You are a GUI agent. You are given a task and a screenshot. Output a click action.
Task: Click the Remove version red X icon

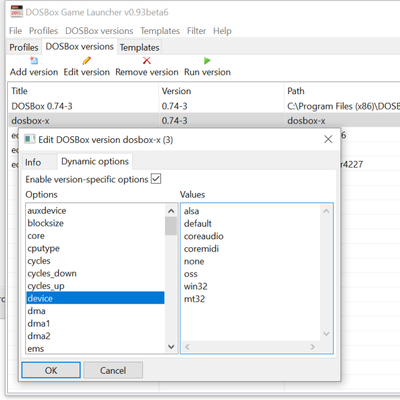click(x=147, y=61)
